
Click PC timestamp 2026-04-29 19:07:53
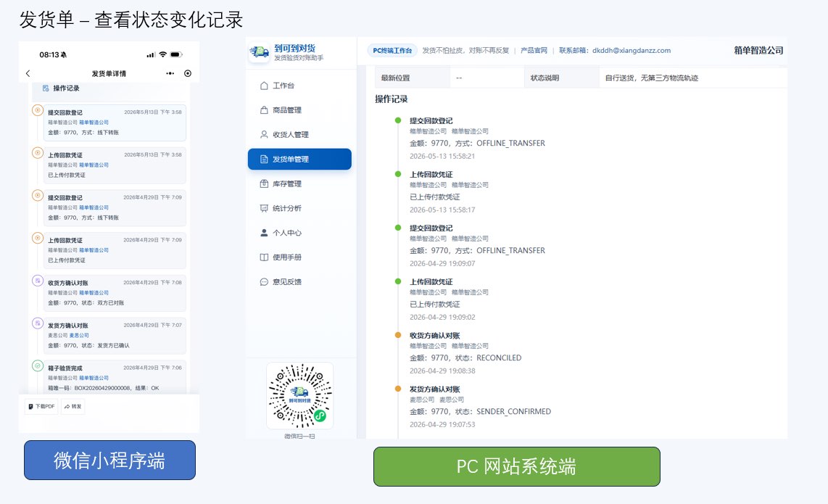[x=442, y=425]
